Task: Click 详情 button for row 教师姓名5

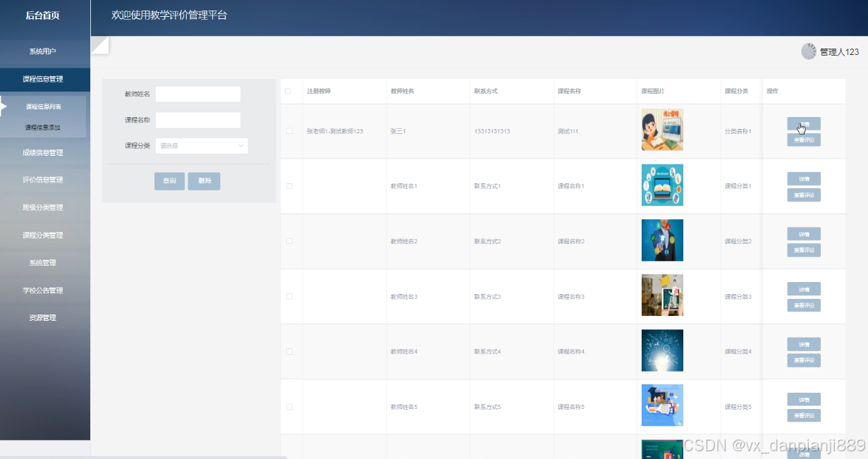Action: [804, 399]
